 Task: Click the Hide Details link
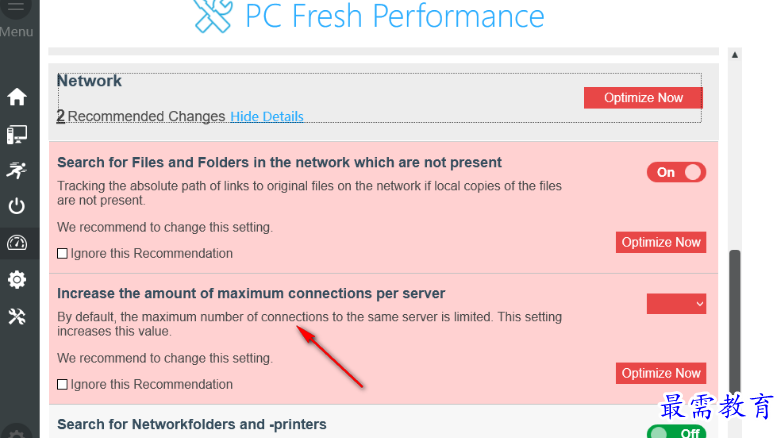(267, 116)
